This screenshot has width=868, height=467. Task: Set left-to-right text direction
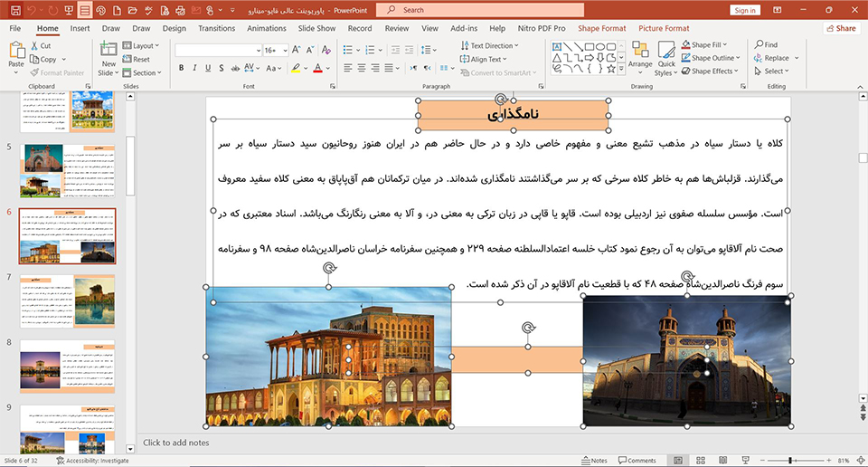(413, 68)
